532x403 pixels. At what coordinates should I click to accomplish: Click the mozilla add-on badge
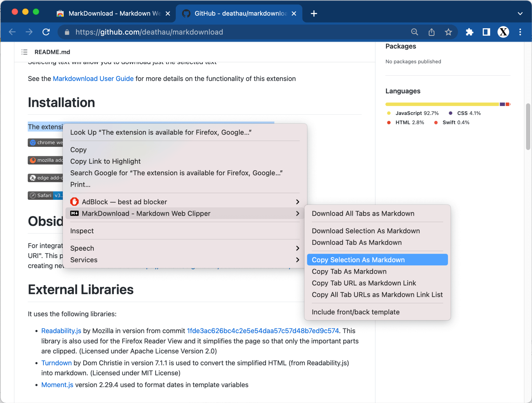click(x=45, y=160)
